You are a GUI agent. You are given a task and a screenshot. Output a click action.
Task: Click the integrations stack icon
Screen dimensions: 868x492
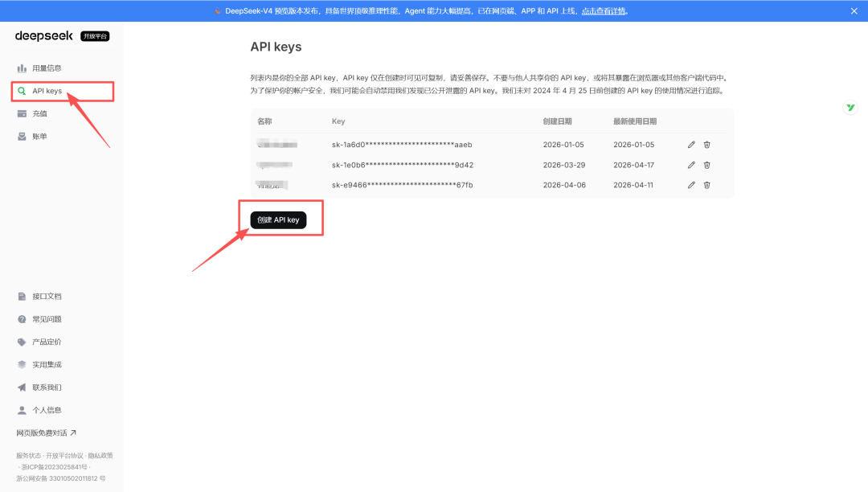pos(22,364)
